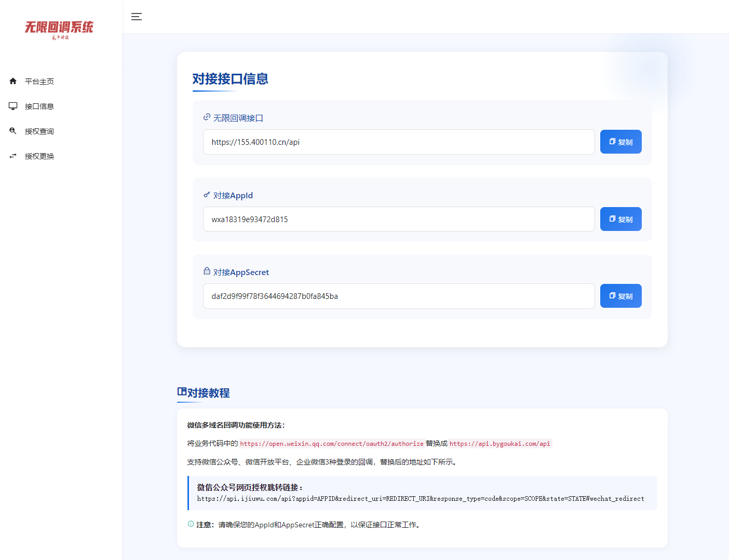
Task: Open the 授权更换 sidebar entry
Action: tap(38, 155)
